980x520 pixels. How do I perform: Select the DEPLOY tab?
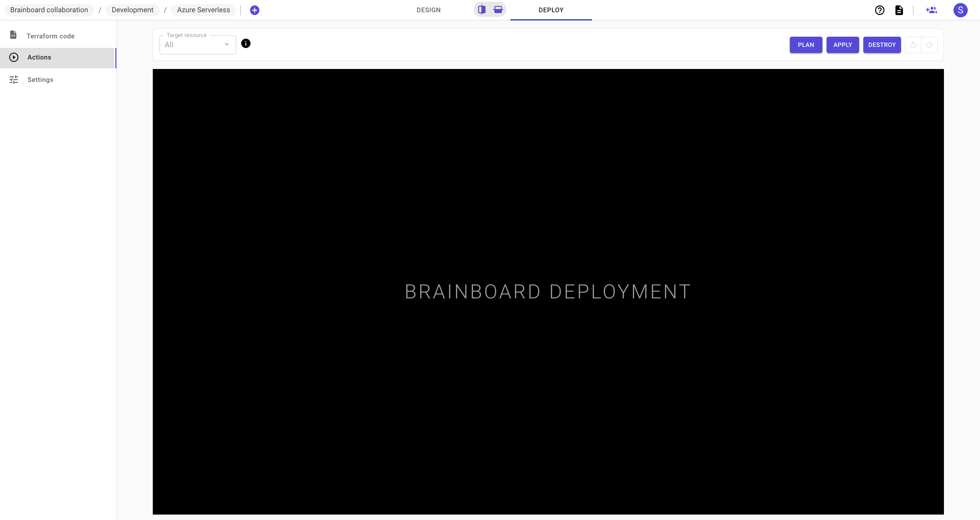(x=551, y=10)
